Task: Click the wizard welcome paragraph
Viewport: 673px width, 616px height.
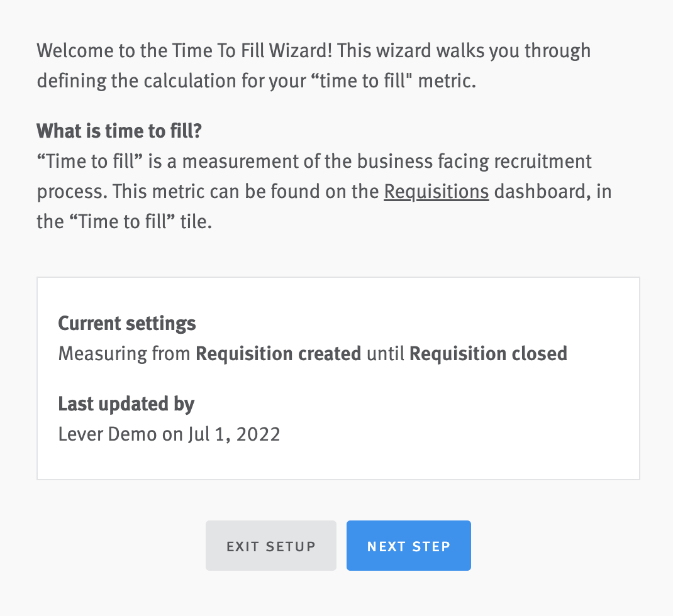Action: pos(313,65)
